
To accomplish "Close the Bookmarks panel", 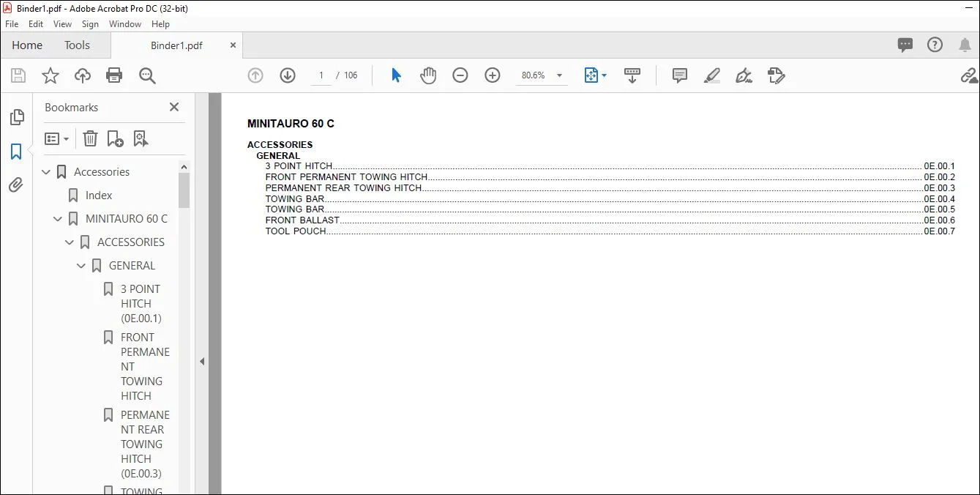I will (x=174, y=107).
